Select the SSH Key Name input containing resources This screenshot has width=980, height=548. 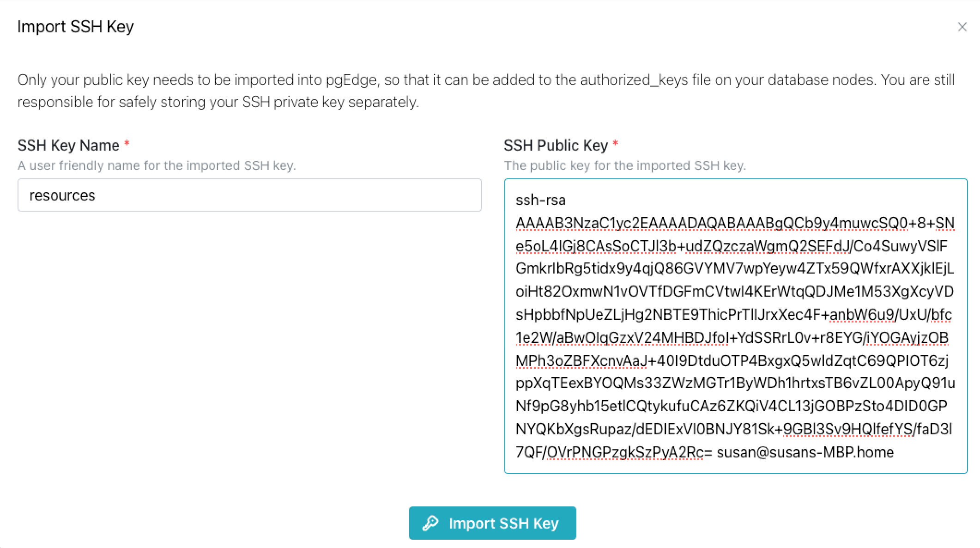pyautogui.click(x=249, y=195)
